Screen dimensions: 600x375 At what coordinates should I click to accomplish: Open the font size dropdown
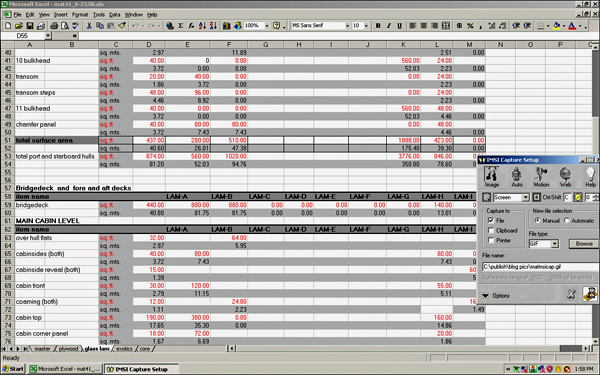[x=366, y=26]
